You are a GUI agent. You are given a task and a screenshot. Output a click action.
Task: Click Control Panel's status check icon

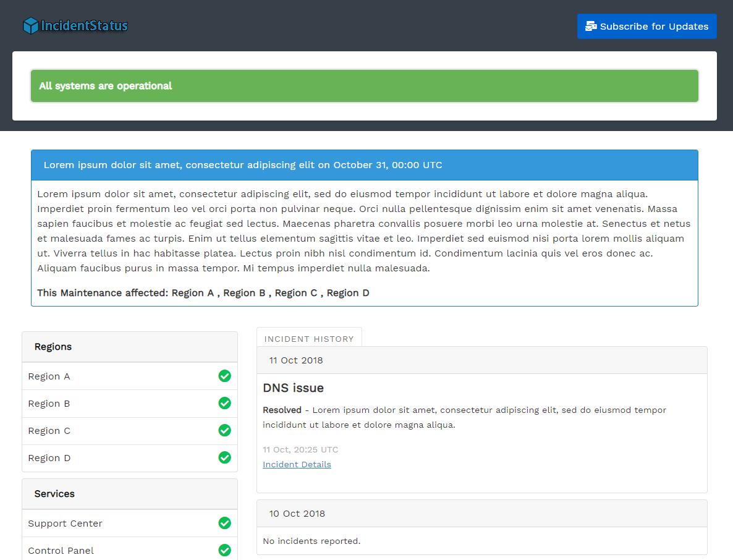[x=224, y=550]
